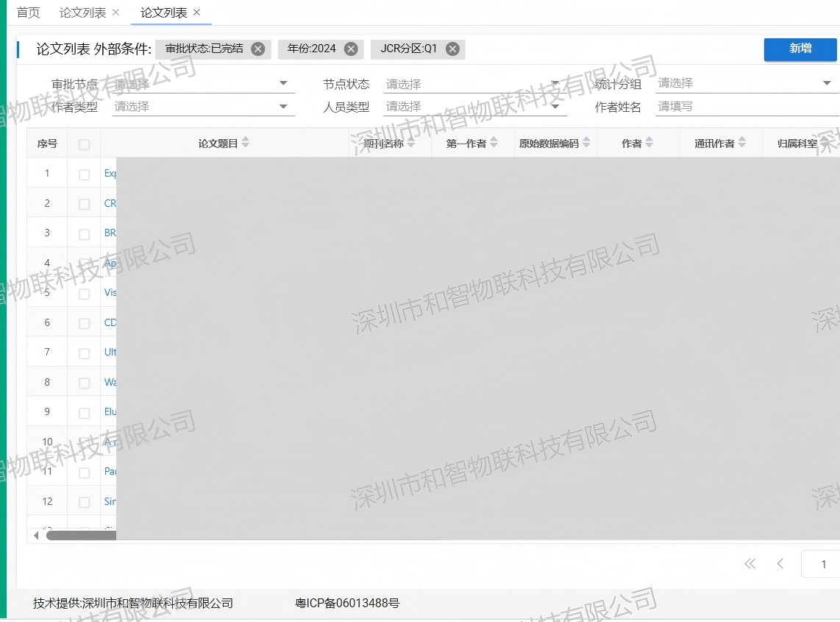Sort table by 通讯作者 column
Viewport: 840px width, 622px height.
click(x=742, y=143)
